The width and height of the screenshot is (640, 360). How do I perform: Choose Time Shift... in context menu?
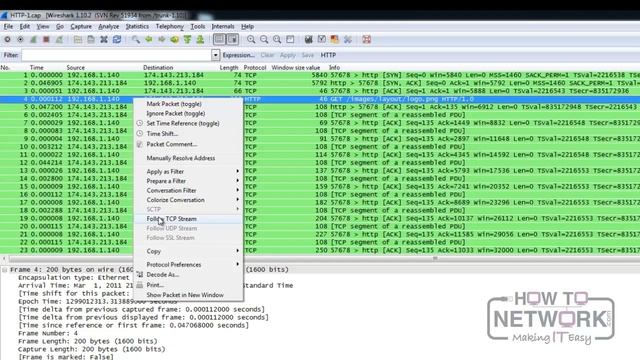188,133
